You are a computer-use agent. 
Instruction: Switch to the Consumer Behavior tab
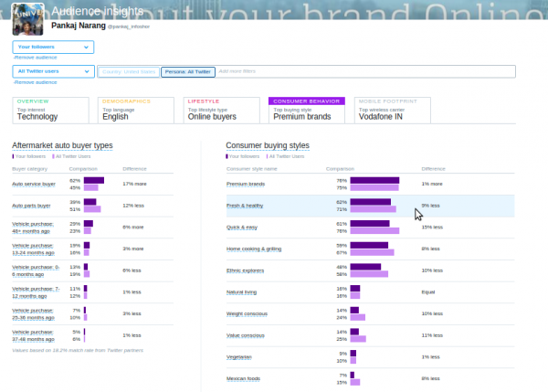(x=307, y=111)
